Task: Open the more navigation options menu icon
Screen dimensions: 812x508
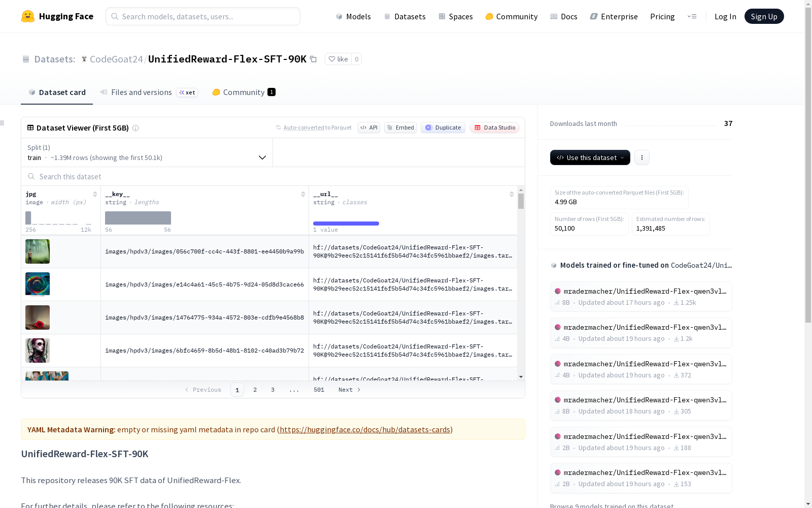Action: pyautogui.click(x=692, y=16)
